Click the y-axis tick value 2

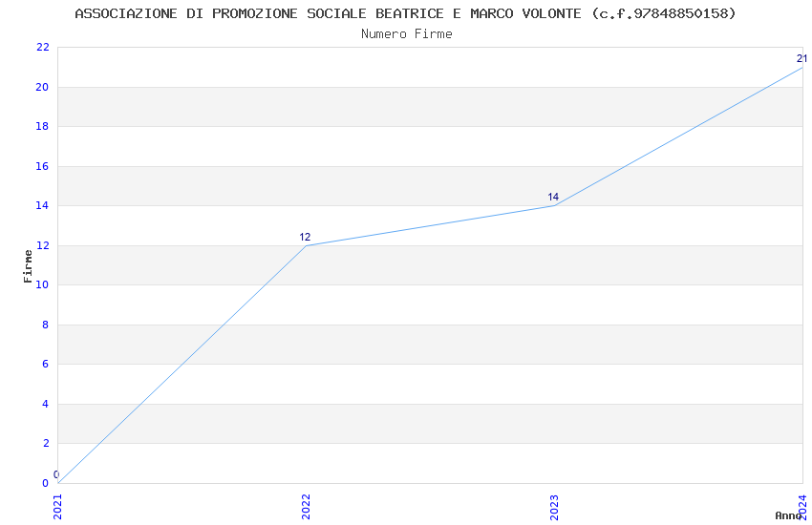[46, 443]
